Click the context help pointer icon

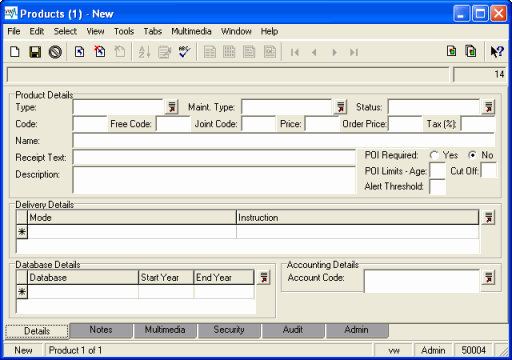pos(497,52)
